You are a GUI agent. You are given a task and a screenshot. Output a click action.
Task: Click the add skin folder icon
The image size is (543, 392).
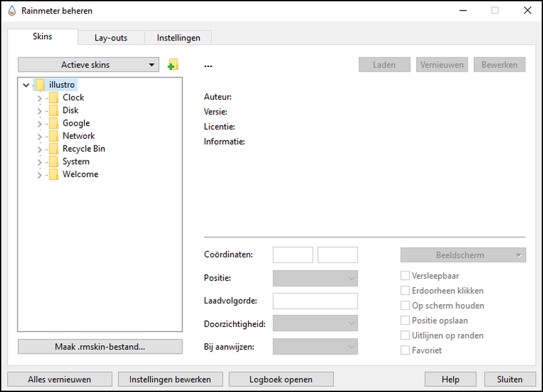click(173, 64)
